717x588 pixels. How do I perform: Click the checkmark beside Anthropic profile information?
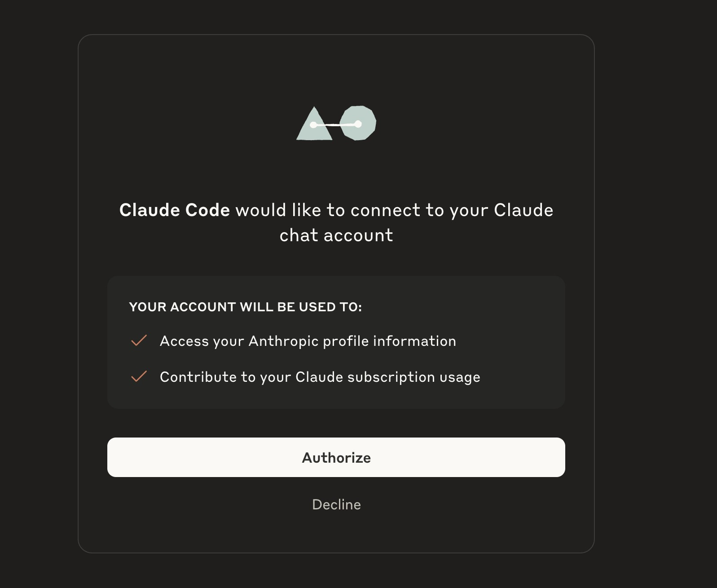[x=139, y=340]
